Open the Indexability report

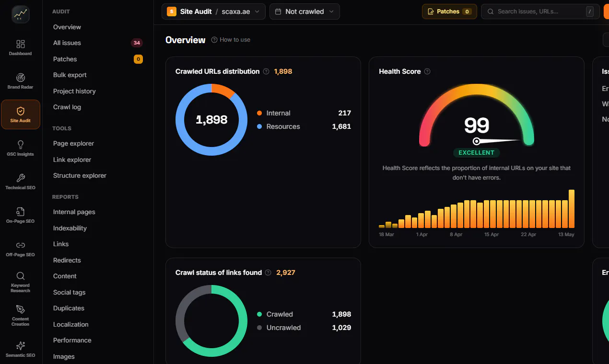coord(70,228)
